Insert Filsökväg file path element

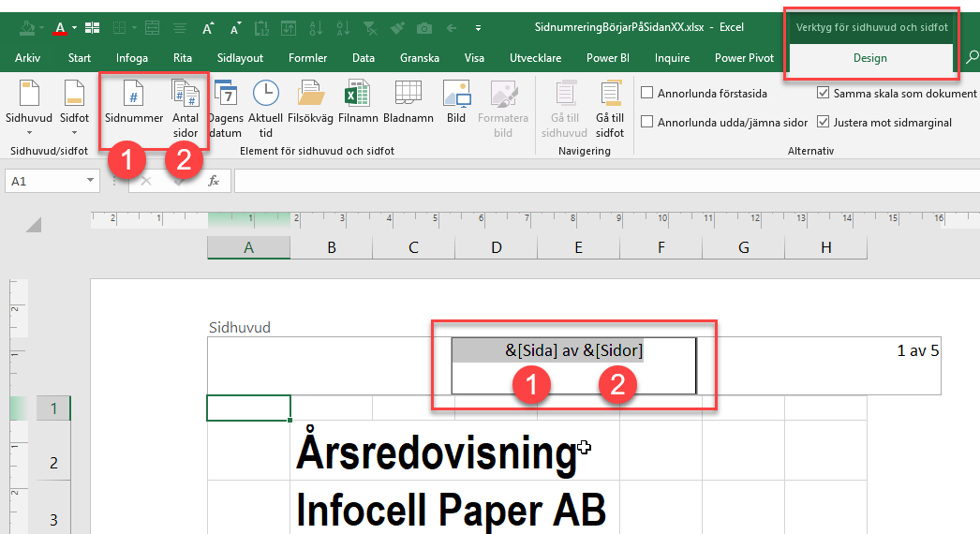310,101
